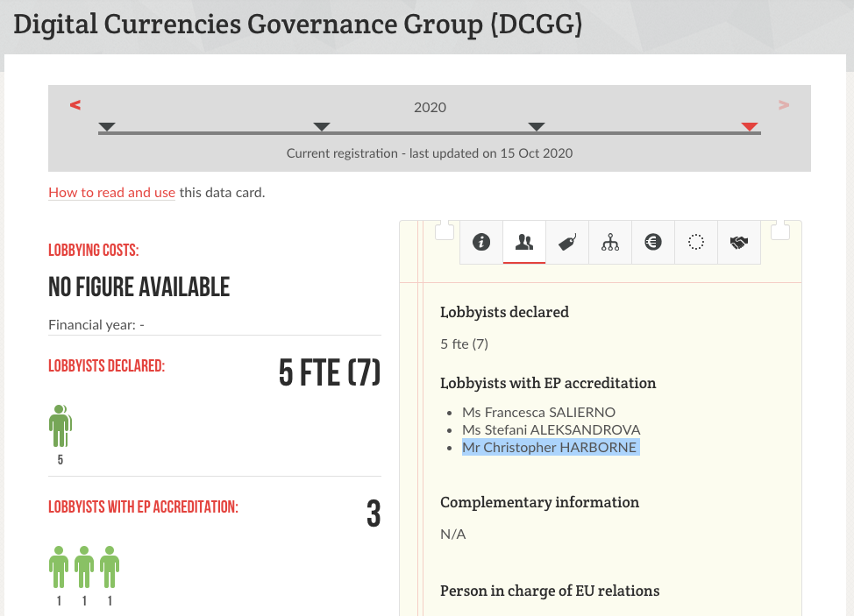Click Mr Christopher HARBORNE name
Viewport: 854px width, 616px height.
pyautogui.click(x=549, y=447)
